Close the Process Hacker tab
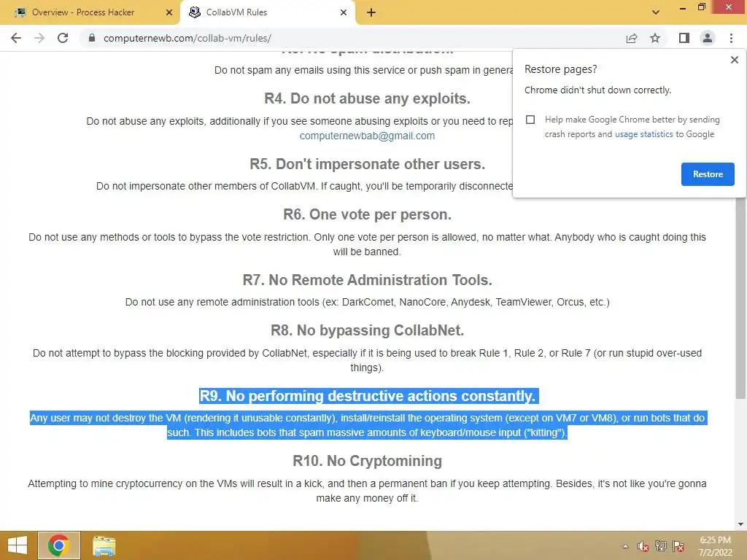The width and height of the screenshot is (747, 560). pos(169,12)
